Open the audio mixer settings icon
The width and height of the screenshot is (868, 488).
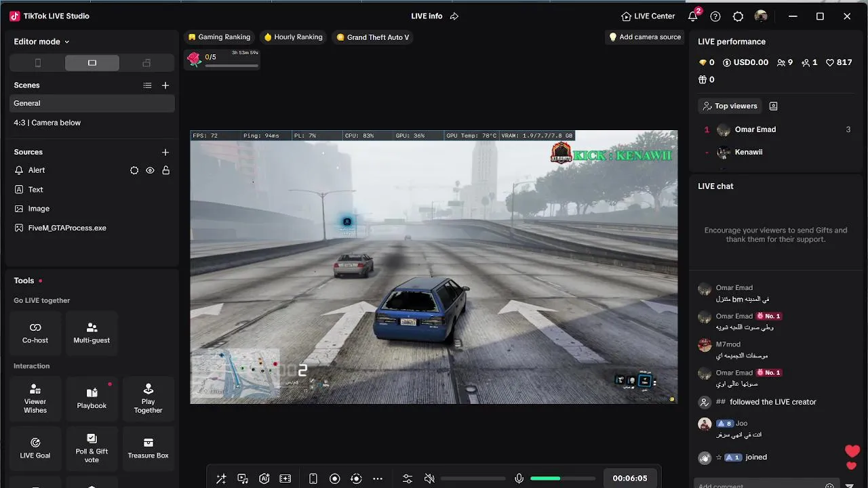tap(407, 479)
